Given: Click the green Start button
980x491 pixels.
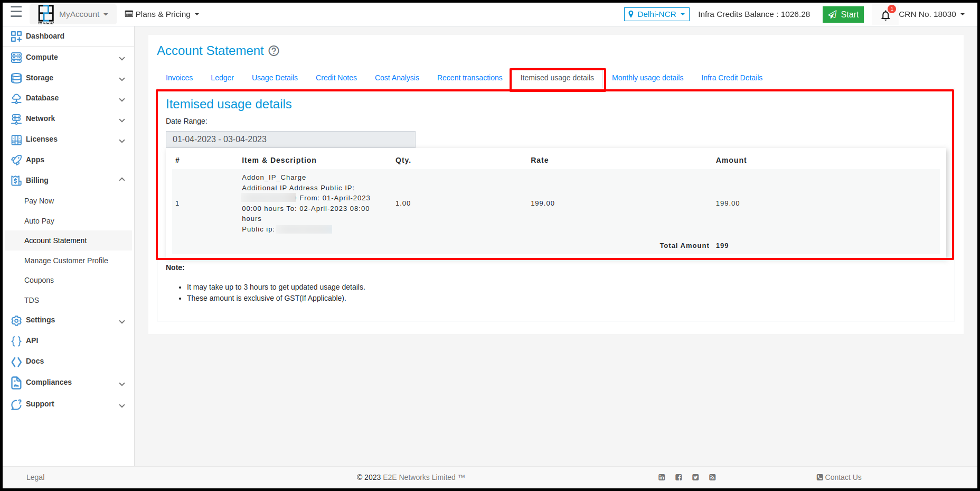Looking at the screenshot, I should (843, 14).
